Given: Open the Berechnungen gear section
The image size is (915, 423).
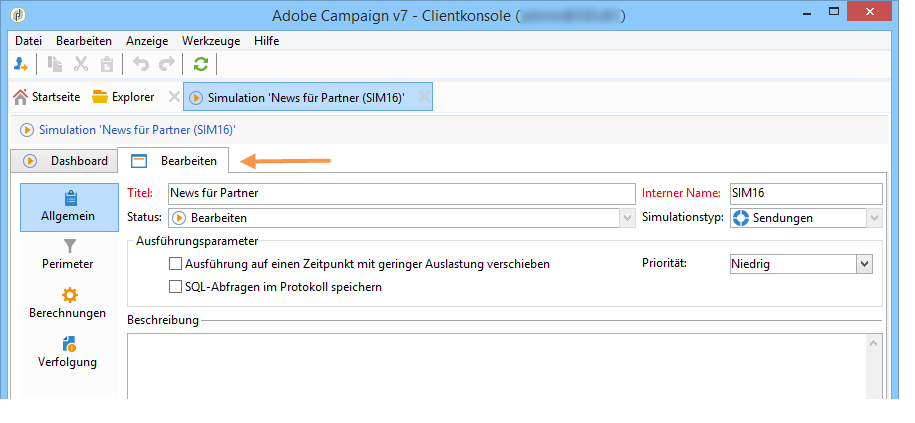Looking at the screenshot, I should [69, 303].
